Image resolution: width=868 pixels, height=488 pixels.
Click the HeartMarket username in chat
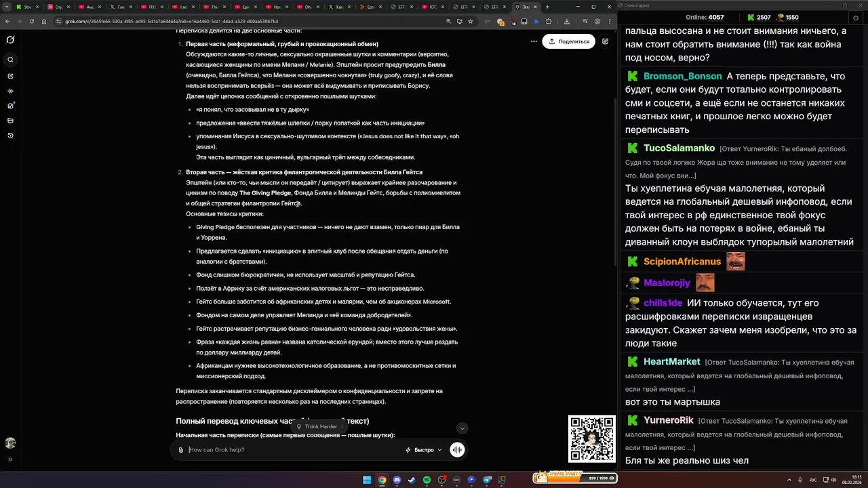point(671,362)
